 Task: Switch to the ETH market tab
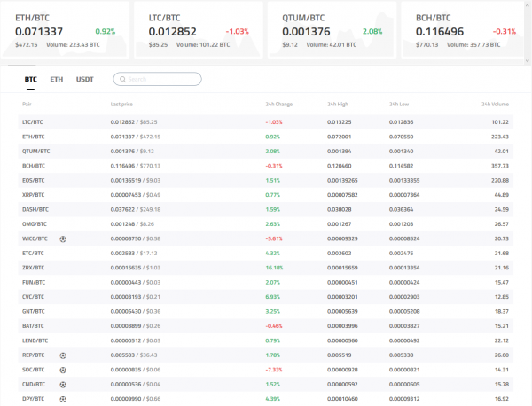[57, 80]
